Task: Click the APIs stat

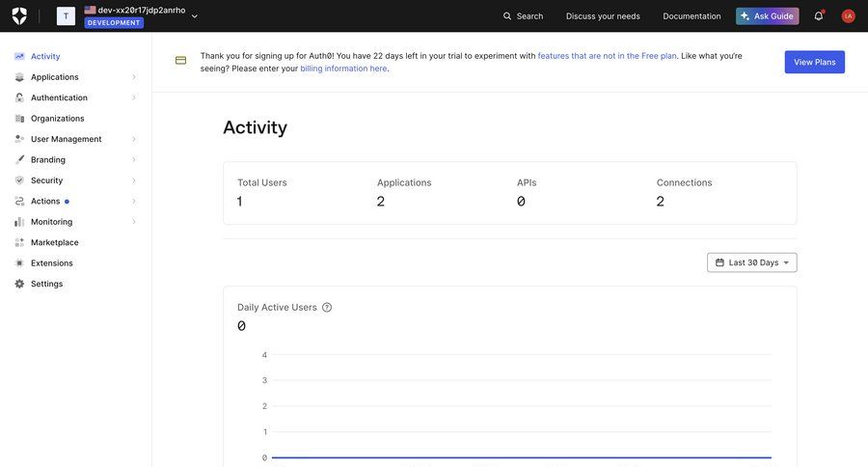Action: (527, 192)
